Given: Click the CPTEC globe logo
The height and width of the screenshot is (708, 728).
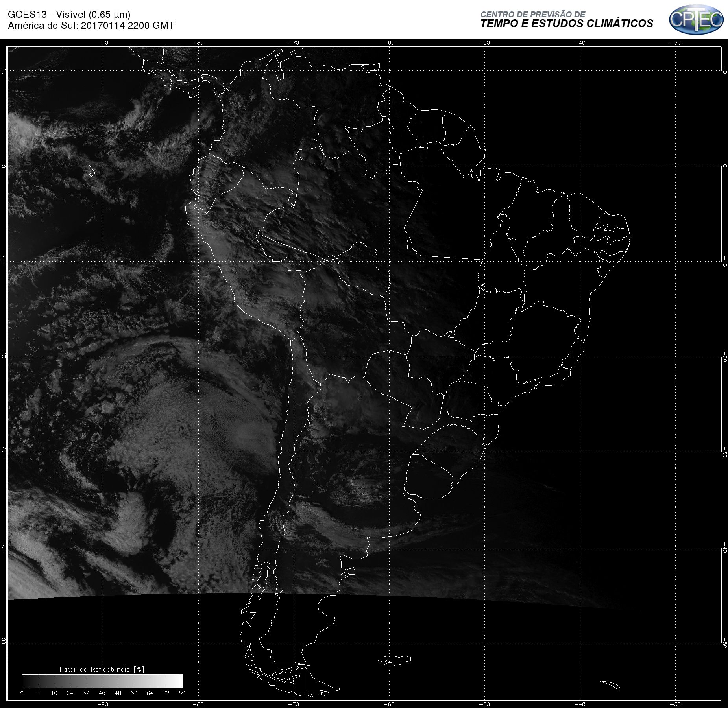Looking at the screenshot, I should (696, 19).
